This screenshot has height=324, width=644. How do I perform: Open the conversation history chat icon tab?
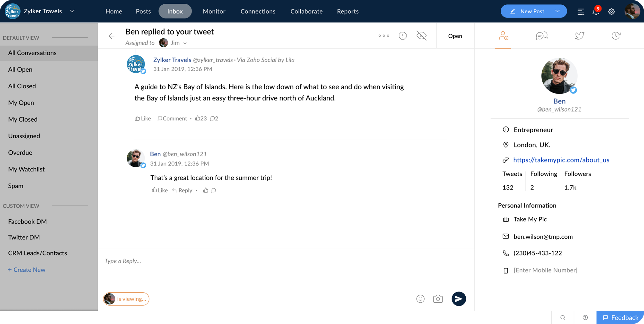(x=541, y=36)
